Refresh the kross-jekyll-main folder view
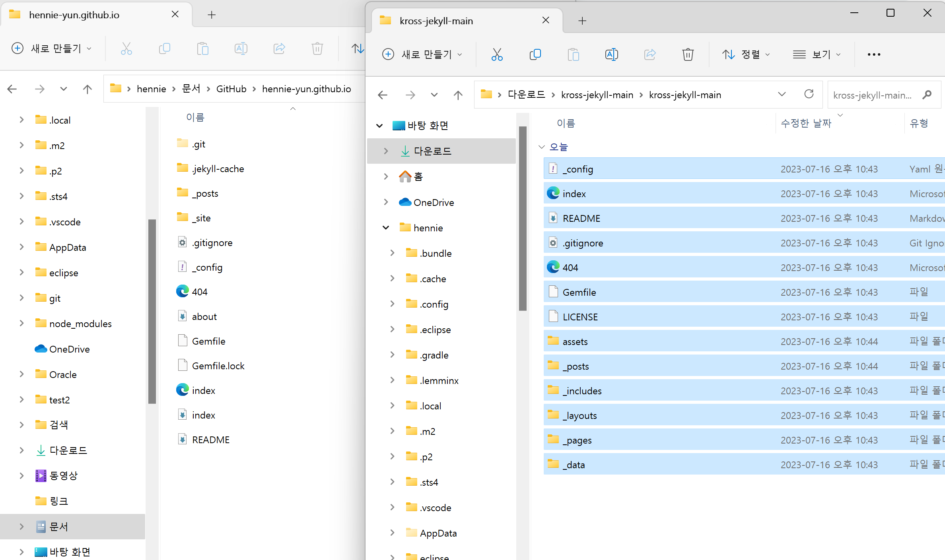 click(809, 94)
